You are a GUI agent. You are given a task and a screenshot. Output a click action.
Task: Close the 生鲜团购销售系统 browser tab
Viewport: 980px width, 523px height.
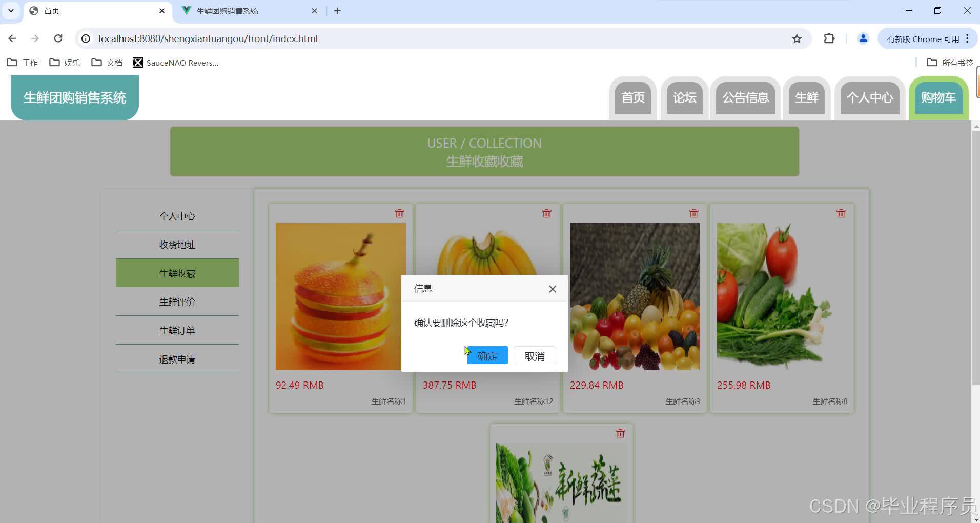click(x=315, y=11)
